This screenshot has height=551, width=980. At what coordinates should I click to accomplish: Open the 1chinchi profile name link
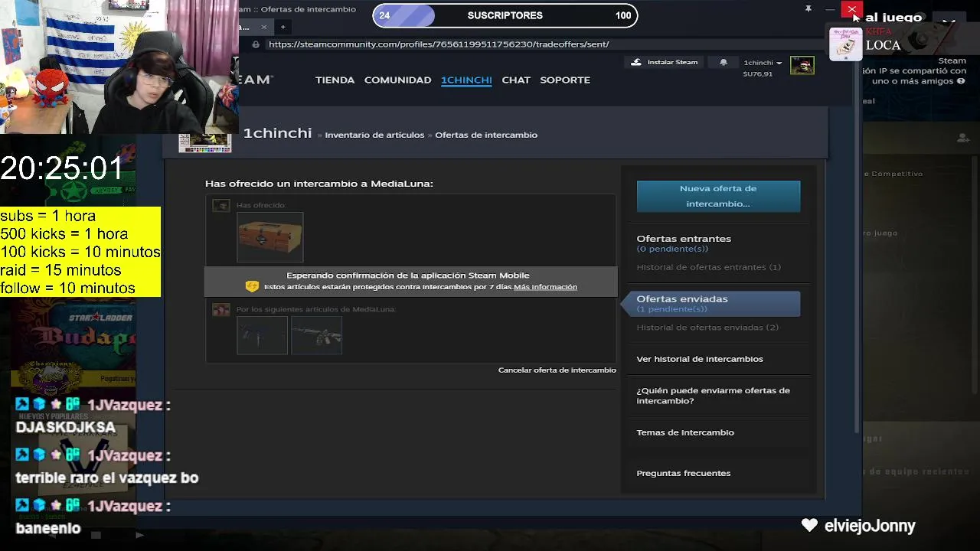[277, 133]
